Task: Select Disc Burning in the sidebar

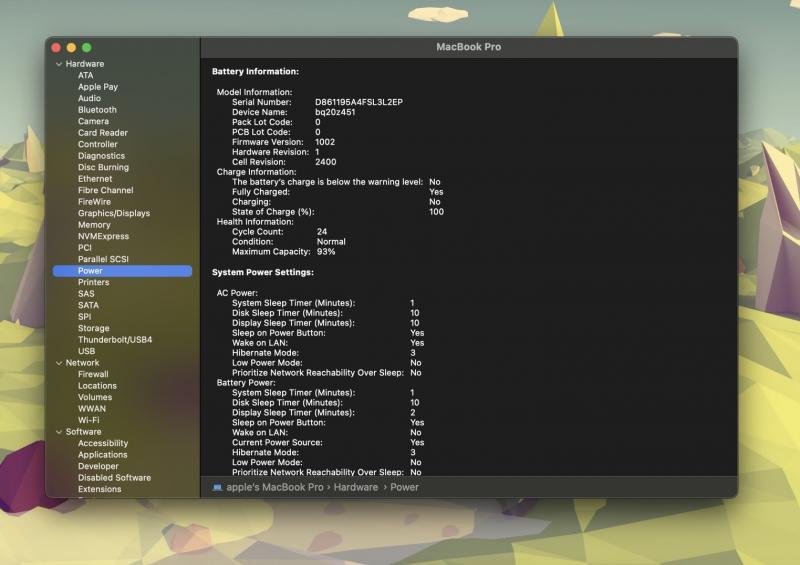Action: click(104, 167)
